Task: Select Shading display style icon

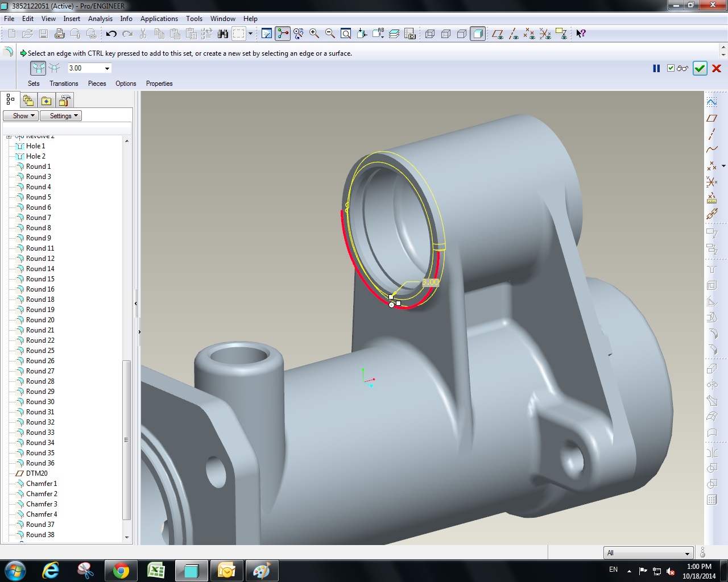Action: tap(478, 34)
